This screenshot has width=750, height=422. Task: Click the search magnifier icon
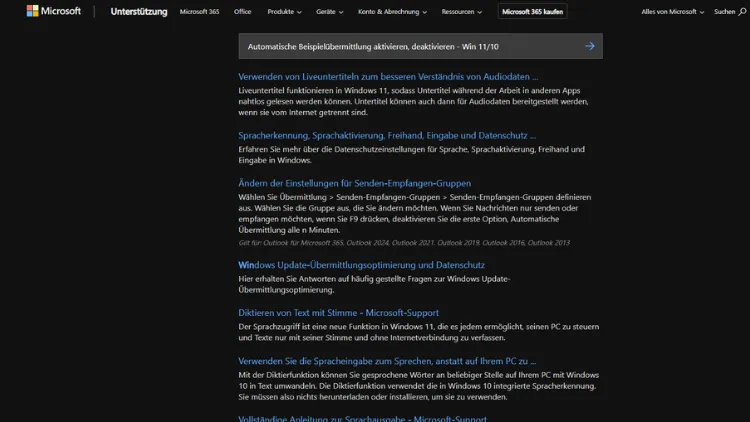pyautogui.click(x=742, y=11)
